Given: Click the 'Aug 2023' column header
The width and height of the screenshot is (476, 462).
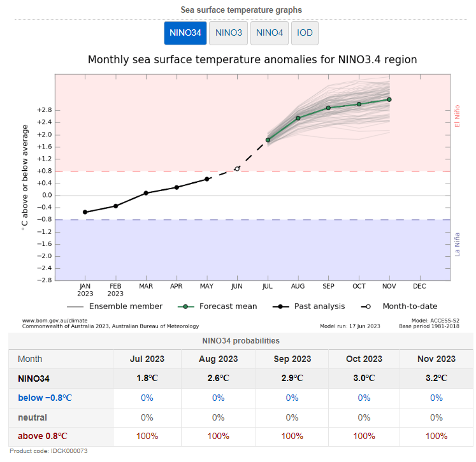Looking at the screenshot, I should tap(219, 359).
